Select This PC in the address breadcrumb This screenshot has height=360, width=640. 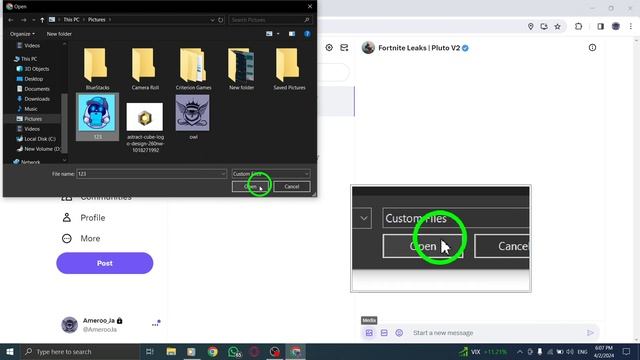(71, 20)
